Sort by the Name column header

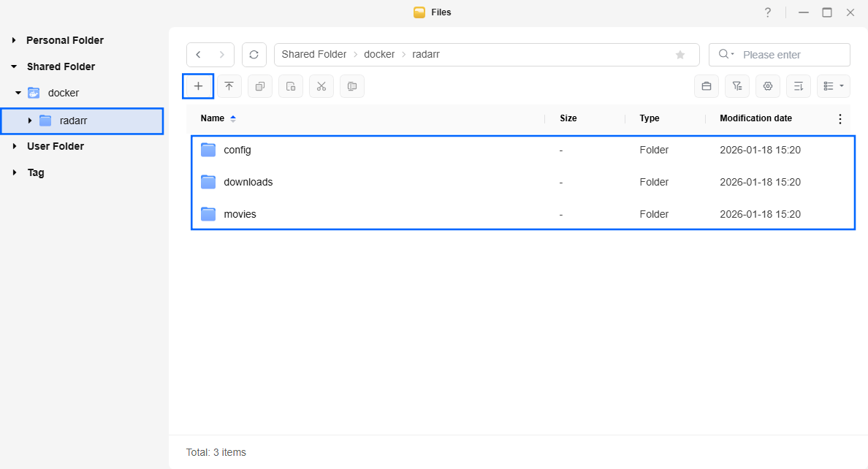[213, 118]
